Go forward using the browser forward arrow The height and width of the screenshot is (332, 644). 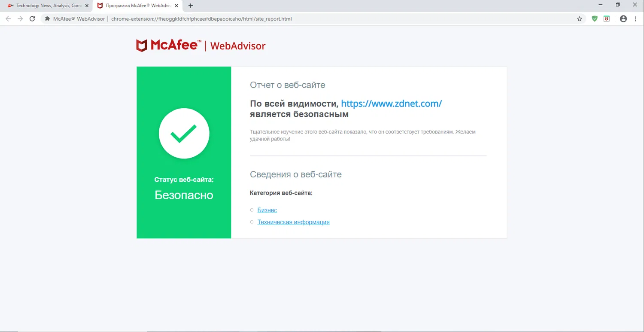pos(20,19)
